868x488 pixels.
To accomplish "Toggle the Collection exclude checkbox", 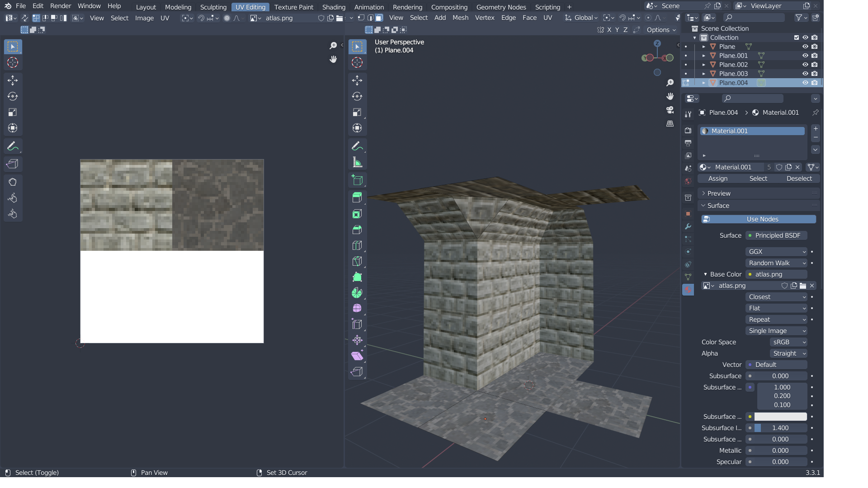I will (x=797, y=38).
